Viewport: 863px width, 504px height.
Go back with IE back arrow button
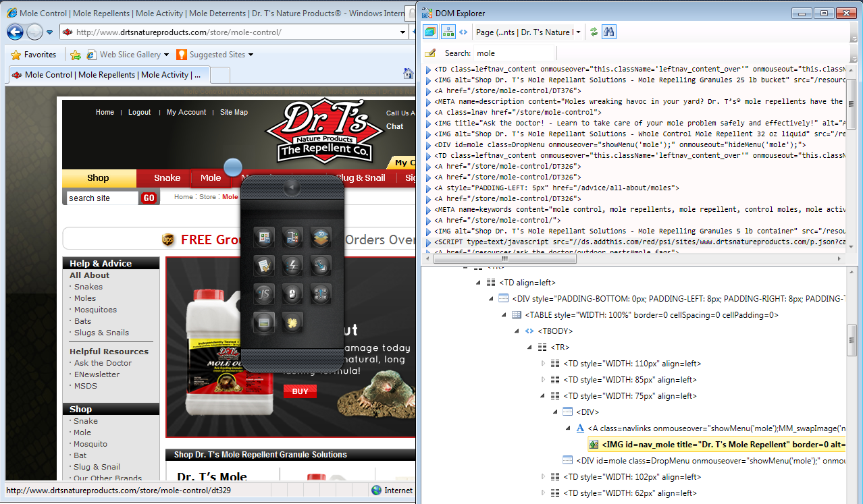(16, 32)
